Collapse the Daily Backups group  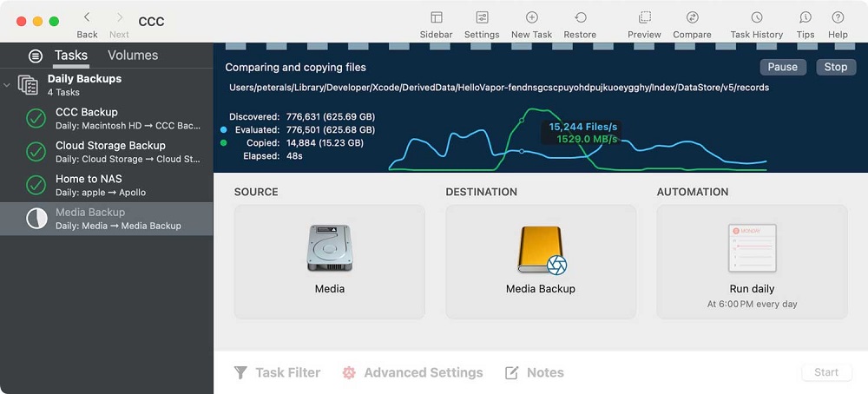click(x=8, y=85)
